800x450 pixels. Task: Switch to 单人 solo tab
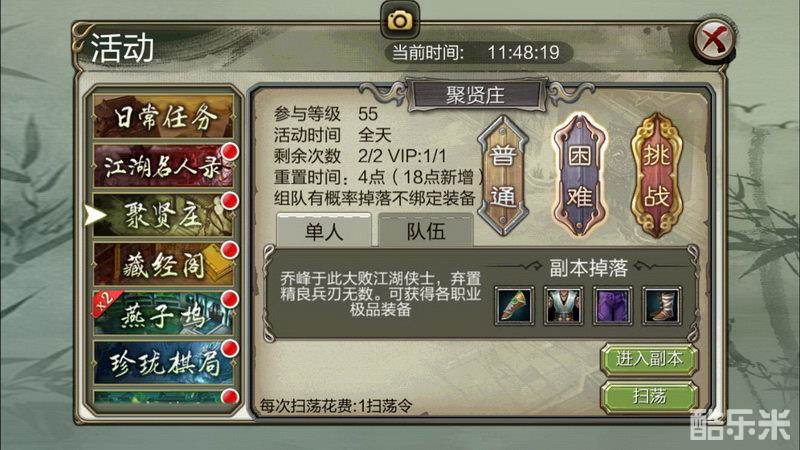point(323,231)
